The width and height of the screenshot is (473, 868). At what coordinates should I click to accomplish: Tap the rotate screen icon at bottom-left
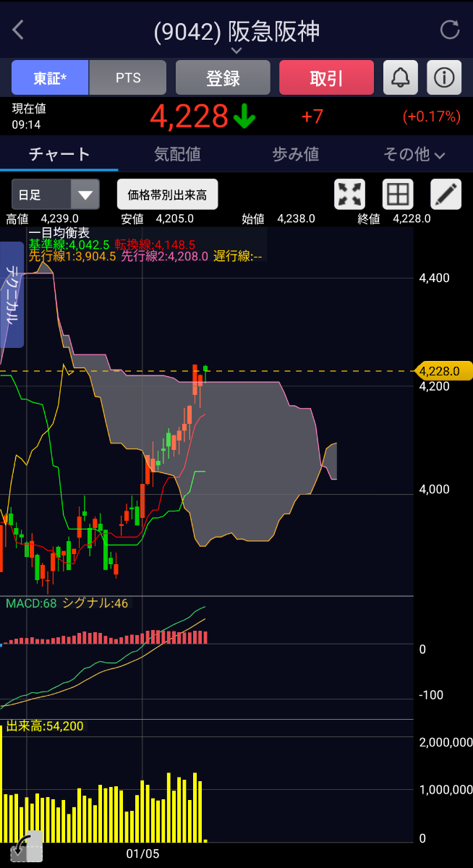(x=26, y=847)
